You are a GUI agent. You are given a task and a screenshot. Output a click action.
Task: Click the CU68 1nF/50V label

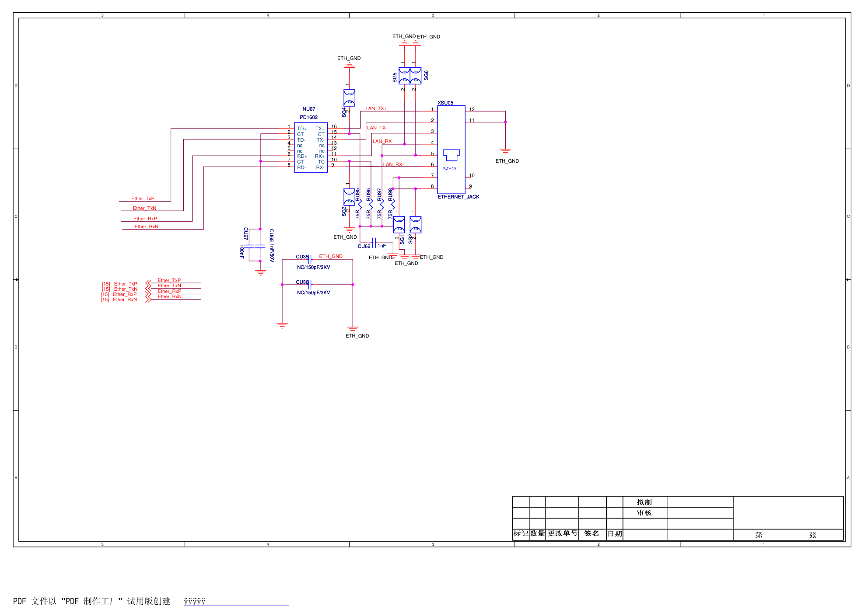pyautogui.click(x=272, y=245)
